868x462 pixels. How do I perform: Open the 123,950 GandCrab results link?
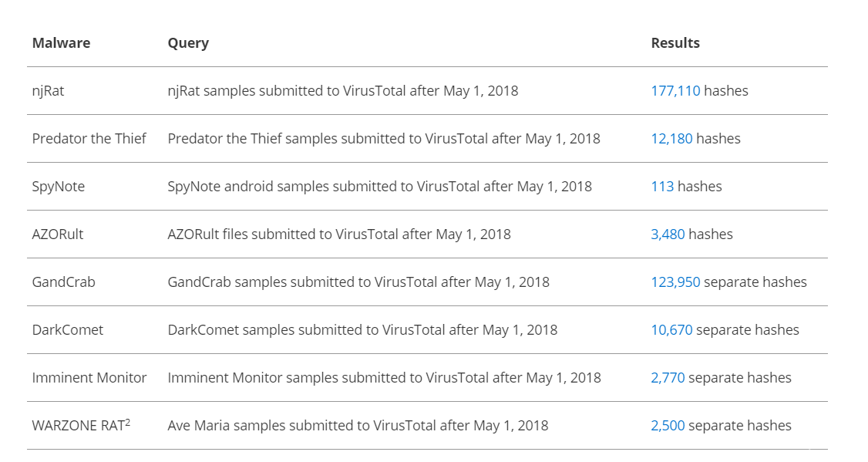point(675,282)
